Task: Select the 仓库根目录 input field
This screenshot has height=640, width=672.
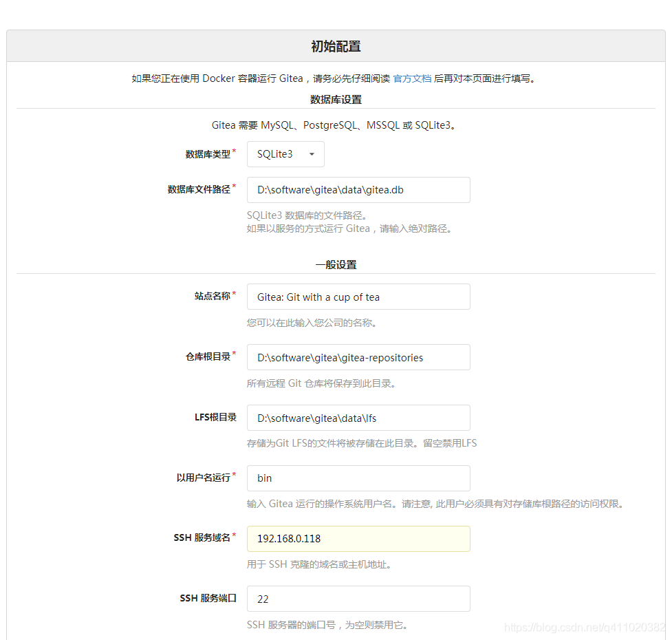Action: pos(358,357)
